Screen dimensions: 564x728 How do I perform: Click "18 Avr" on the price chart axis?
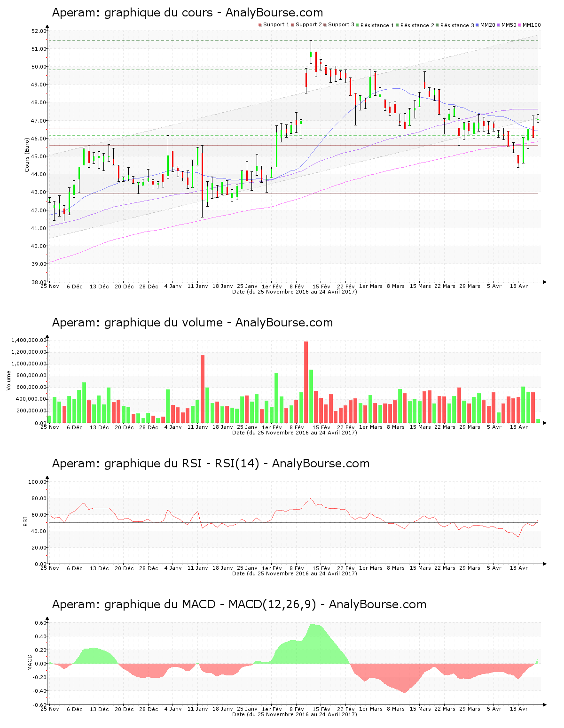pyautogui.click(x=519, y=286)
